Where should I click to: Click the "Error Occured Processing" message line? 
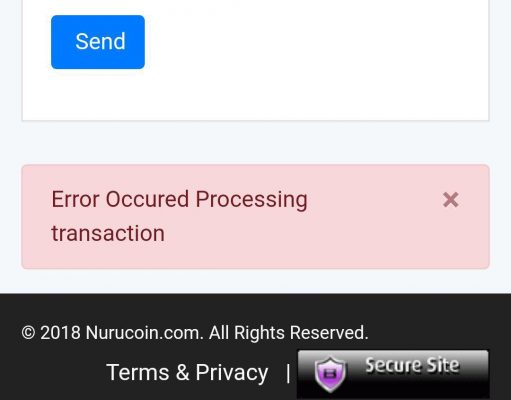click(179, 199)
